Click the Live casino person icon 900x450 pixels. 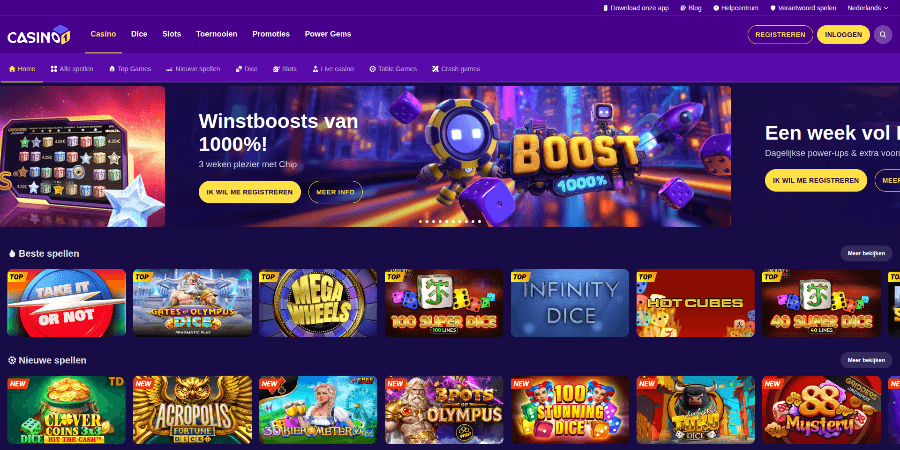[315, 69]
